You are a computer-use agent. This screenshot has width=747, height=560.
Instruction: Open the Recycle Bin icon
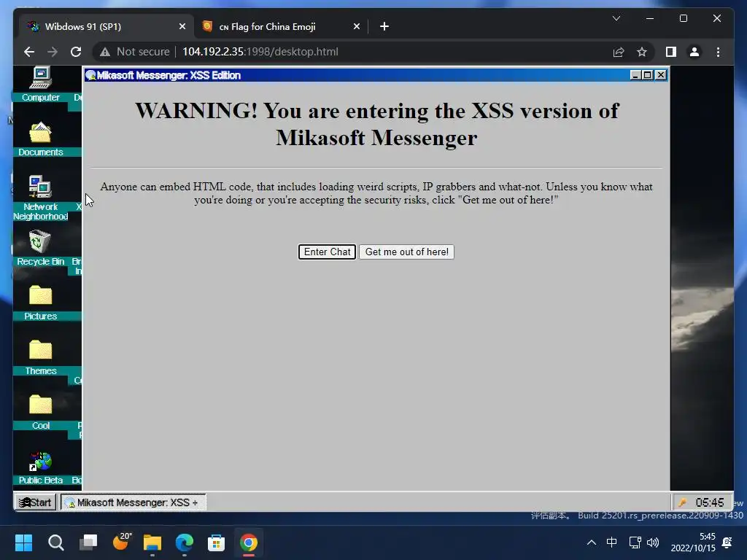pyautogui.click(x=41, y=247)
